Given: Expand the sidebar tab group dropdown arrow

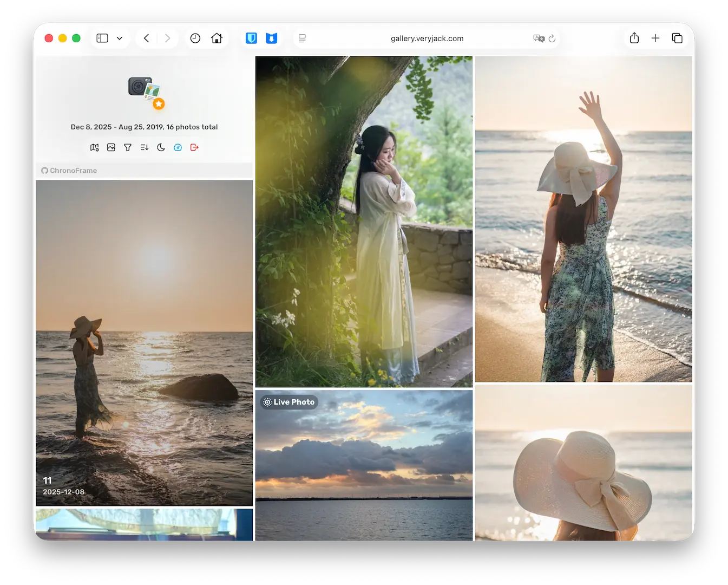Looking at the screenshot, I should (120, 38).
